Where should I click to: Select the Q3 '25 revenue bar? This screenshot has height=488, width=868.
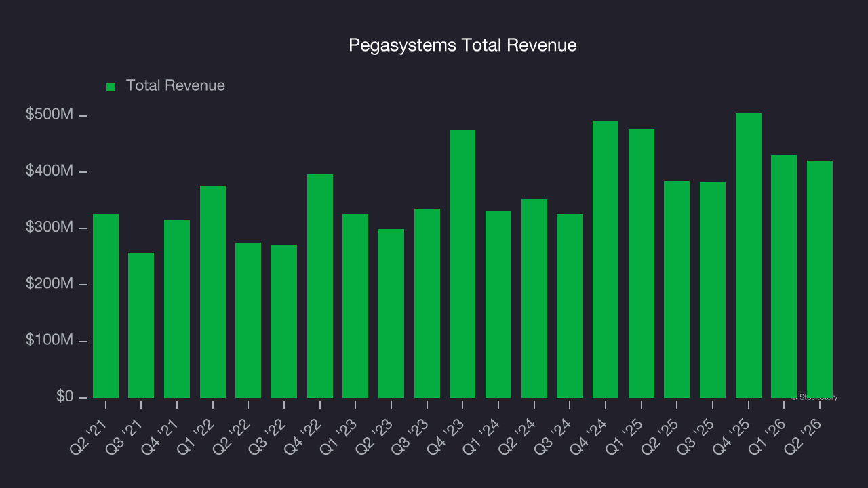713,290
